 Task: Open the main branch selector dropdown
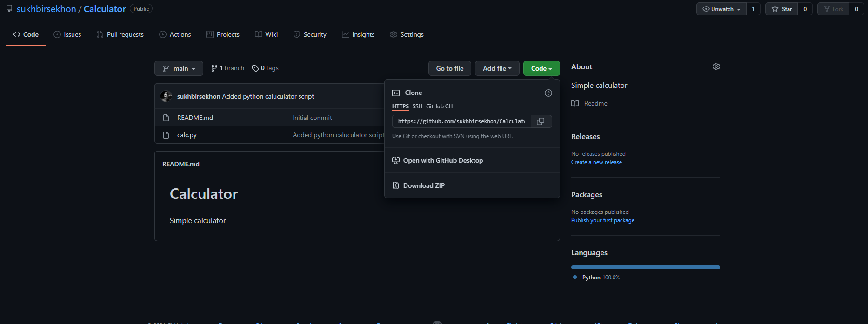pos(179,68)
